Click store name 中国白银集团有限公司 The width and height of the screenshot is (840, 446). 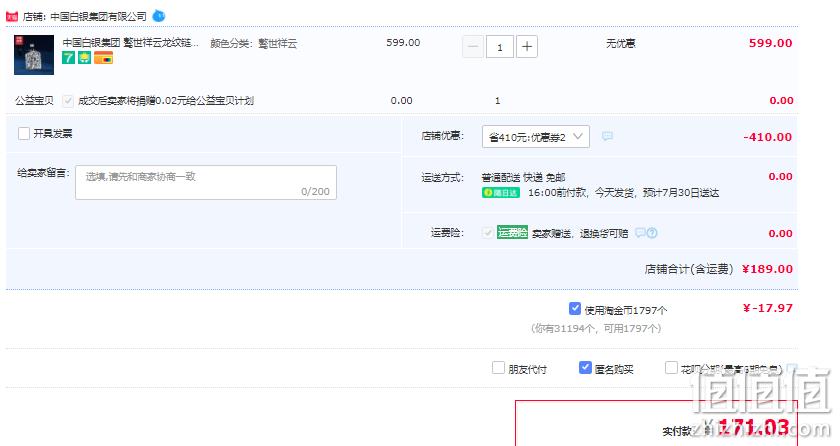point(99,17)
